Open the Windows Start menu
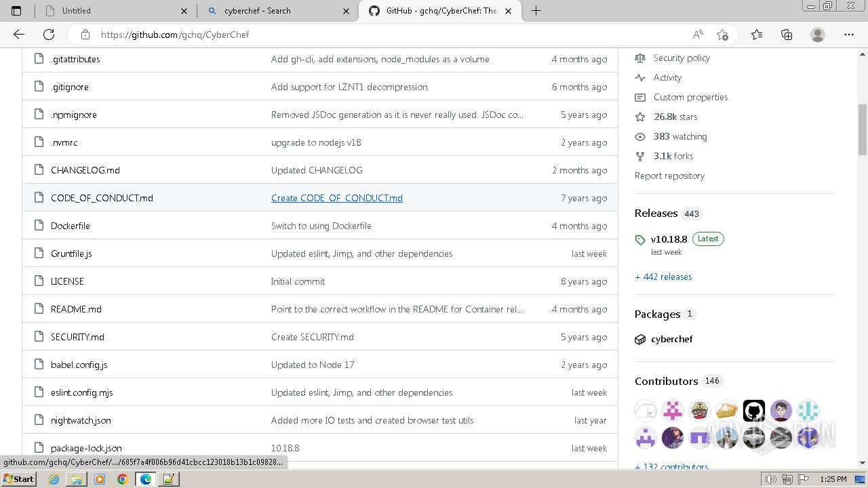The image size is (868, 488). pyautogui.click(x=19, y=479)
